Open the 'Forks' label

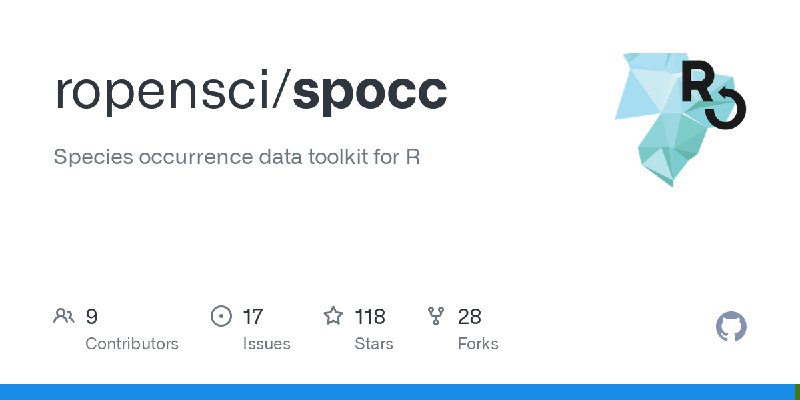coord(478,344)
